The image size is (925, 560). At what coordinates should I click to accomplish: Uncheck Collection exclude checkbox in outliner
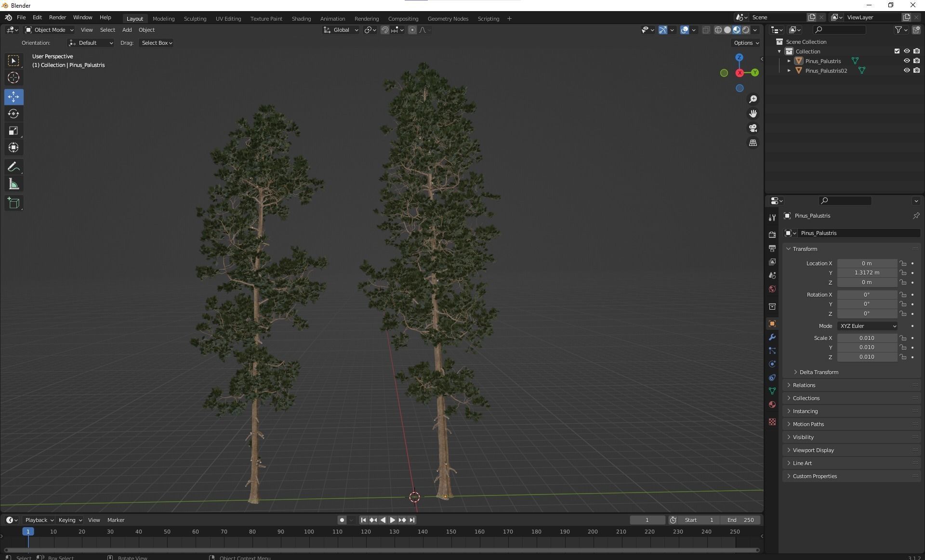point(897,51)
